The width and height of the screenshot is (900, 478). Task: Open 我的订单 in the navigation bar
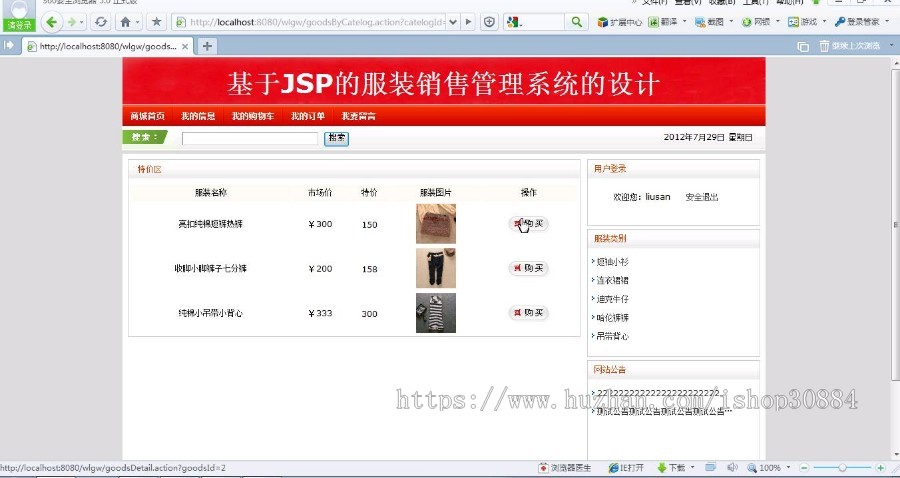click(308, 116)
